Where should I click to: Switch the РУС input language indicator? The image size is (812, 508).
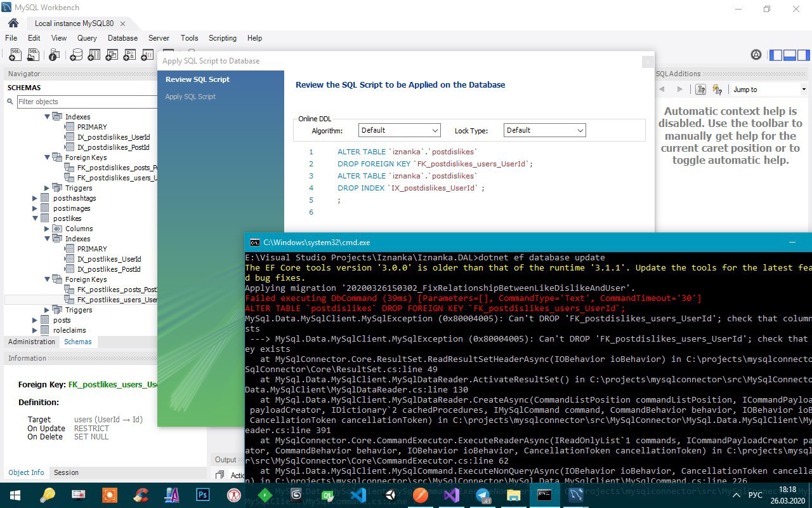click(x=756, y=495)
